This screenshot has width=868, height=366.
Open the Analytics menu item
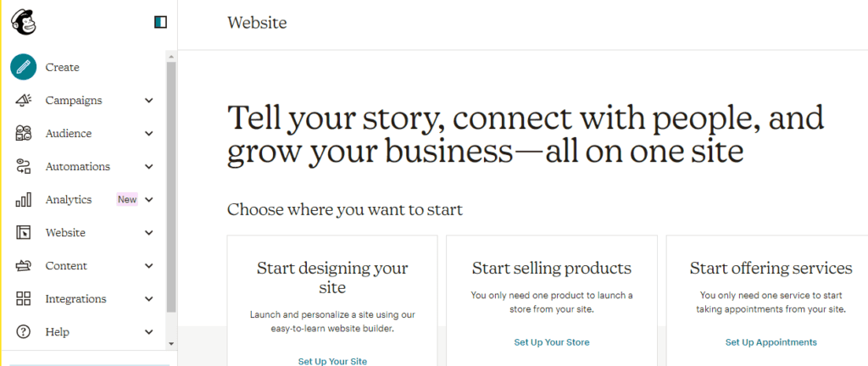(69, 200)
